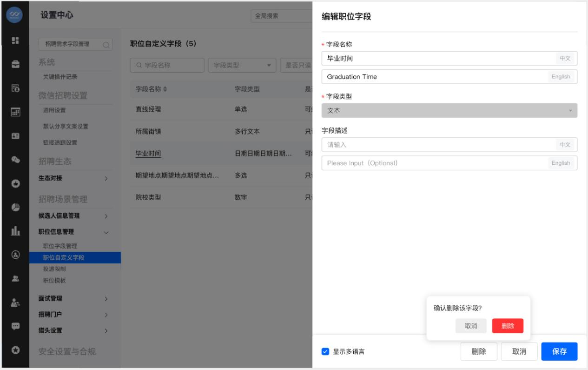
Task: Open 关键操作记录 menu item
Action: (x=60, y=76)
